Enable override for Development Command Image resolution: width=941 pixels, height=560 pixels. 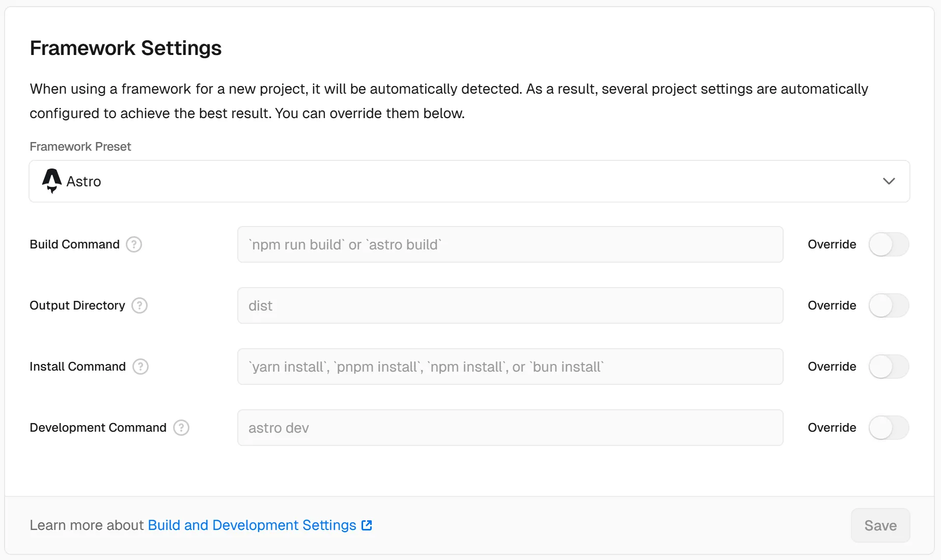(889, 428)
